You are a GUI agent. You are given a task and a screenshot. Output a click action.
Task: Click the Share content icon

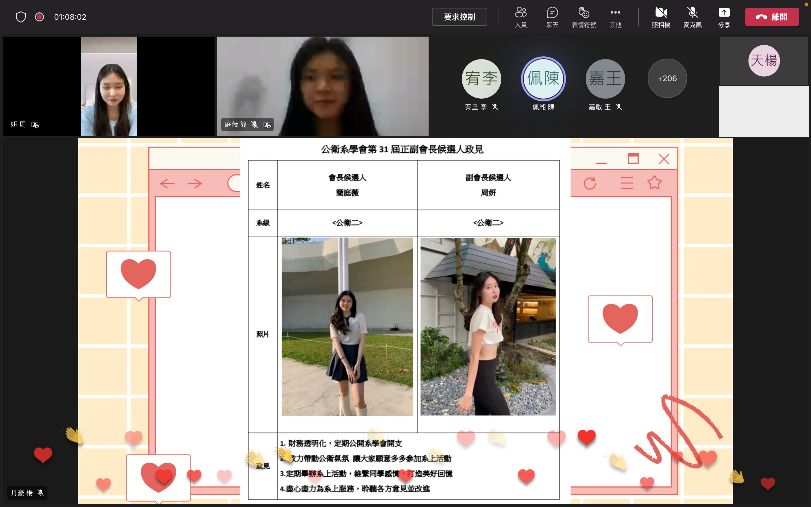[724, 15]
